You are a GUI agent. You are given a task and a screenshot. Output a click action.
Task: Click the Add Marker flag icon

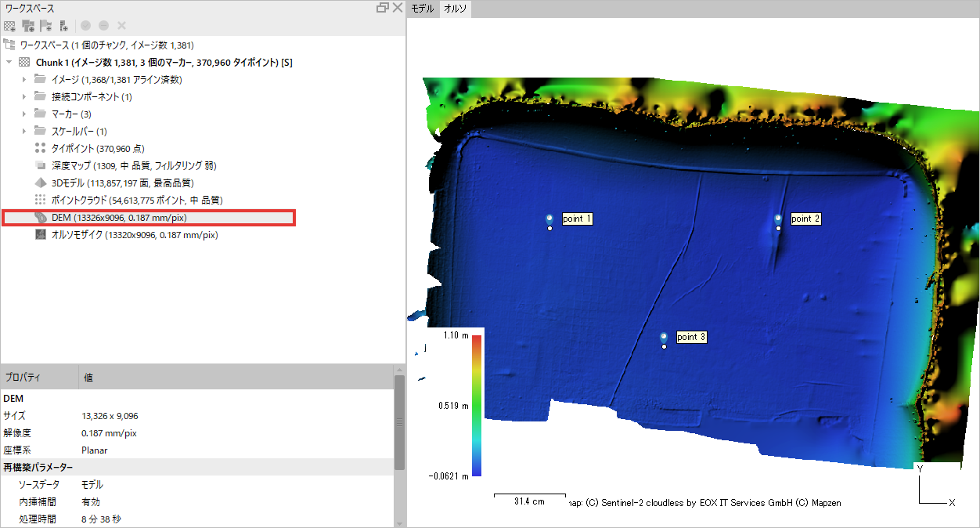[46, 26]
